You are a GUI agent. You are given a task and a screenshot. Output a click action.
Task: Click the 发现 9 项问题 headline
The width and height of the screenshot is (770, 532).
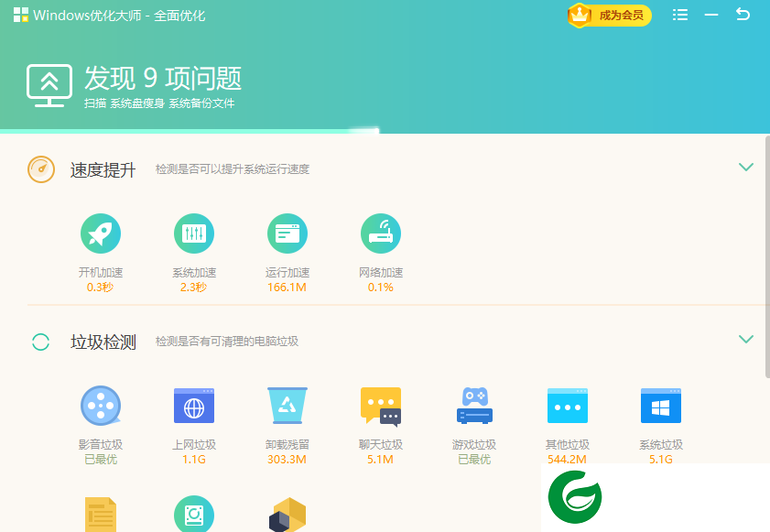click(163, 79)
